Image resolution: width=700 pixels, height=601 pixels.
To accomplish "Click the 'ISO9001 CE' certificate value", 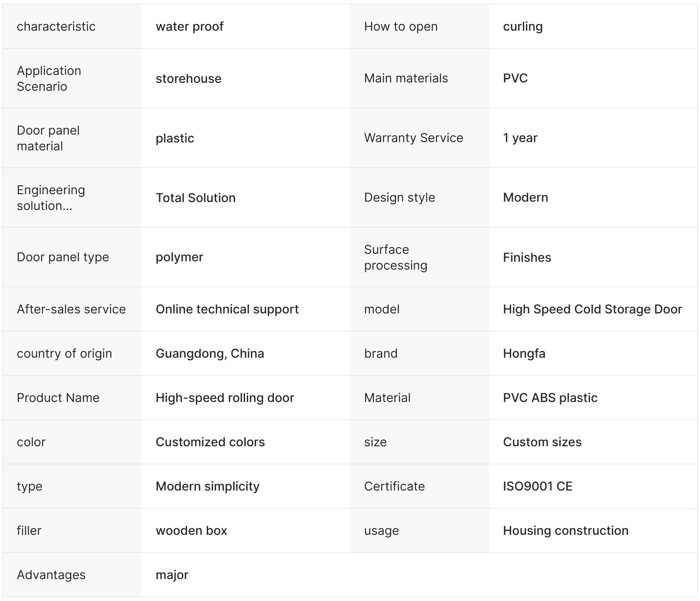I will [537, 486].
